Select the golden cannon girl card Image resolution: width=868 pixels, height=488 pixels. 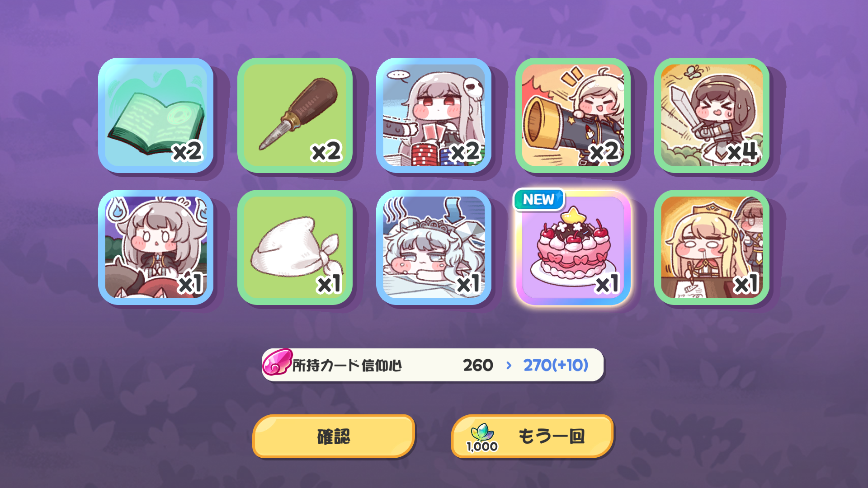[x=573, y=115]
